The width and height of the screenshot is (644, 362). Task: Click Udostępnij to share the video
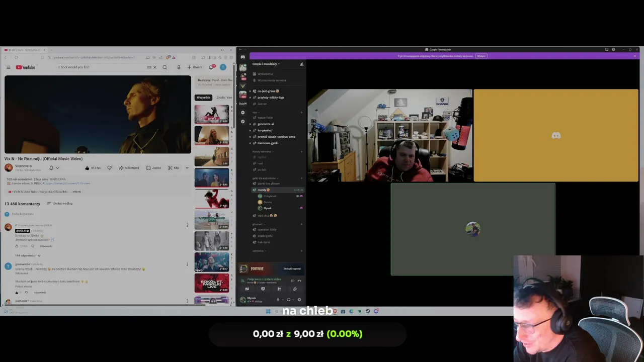point(129,168)
